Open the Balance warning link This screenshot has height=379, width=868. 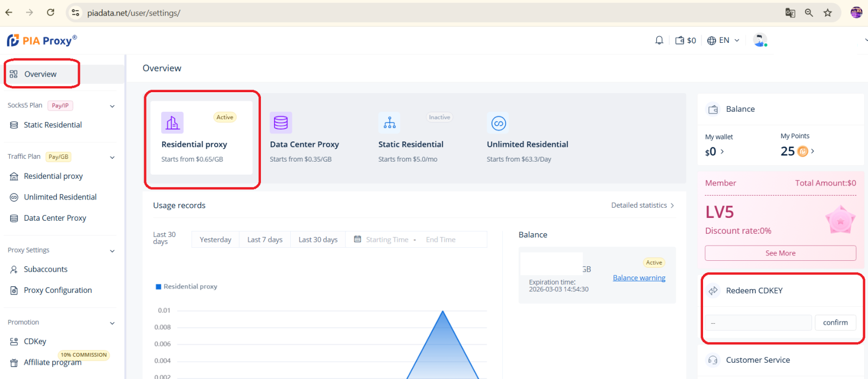(x=639, y=278)
